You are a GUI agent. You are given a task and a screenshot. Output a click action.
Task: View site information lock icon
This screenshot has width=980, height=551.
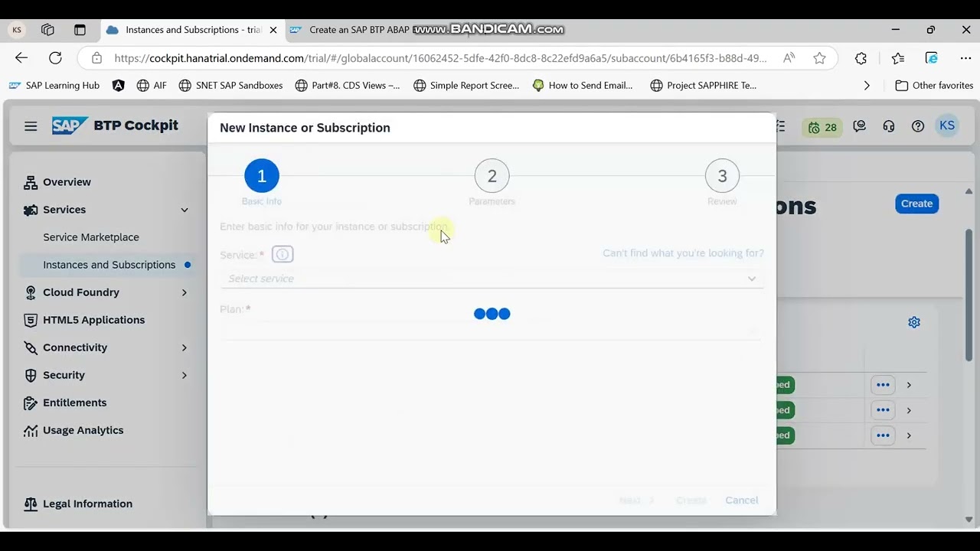pos(96,58)
